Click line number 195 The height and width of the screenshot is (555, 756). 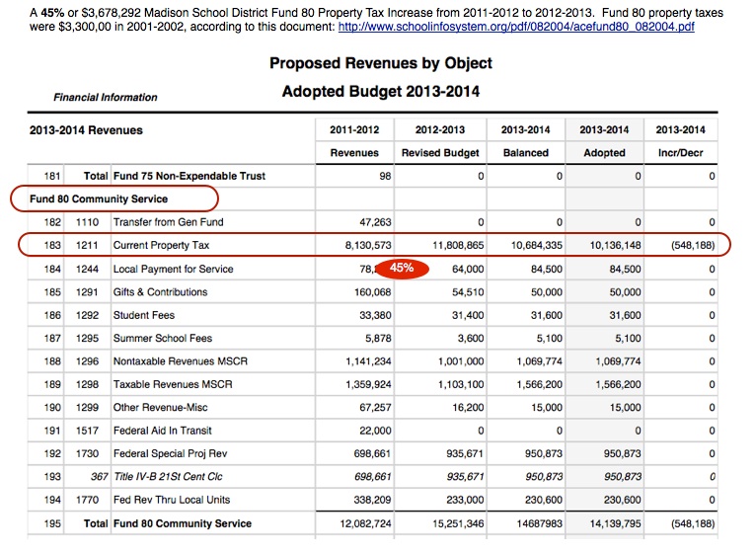52,523
